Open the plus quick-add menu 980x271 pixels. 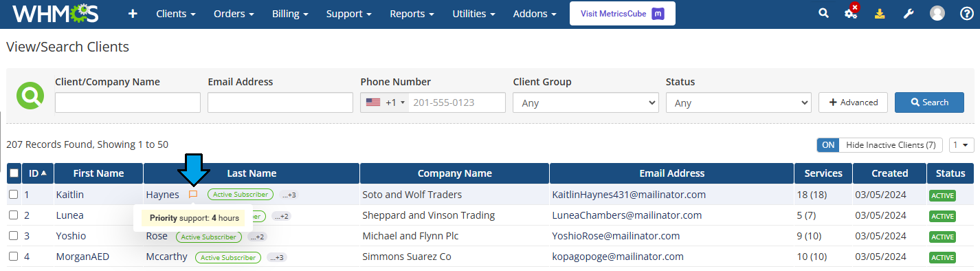[x=133, y=14]
